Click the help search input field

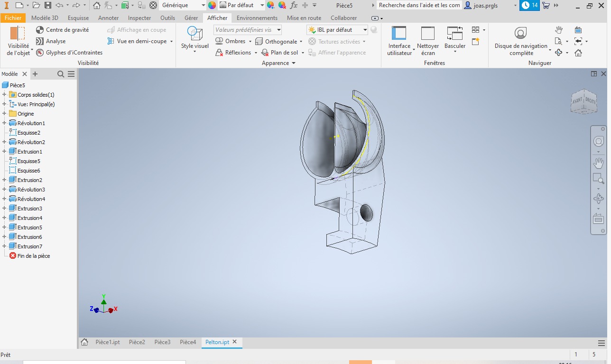pos(419,5)
